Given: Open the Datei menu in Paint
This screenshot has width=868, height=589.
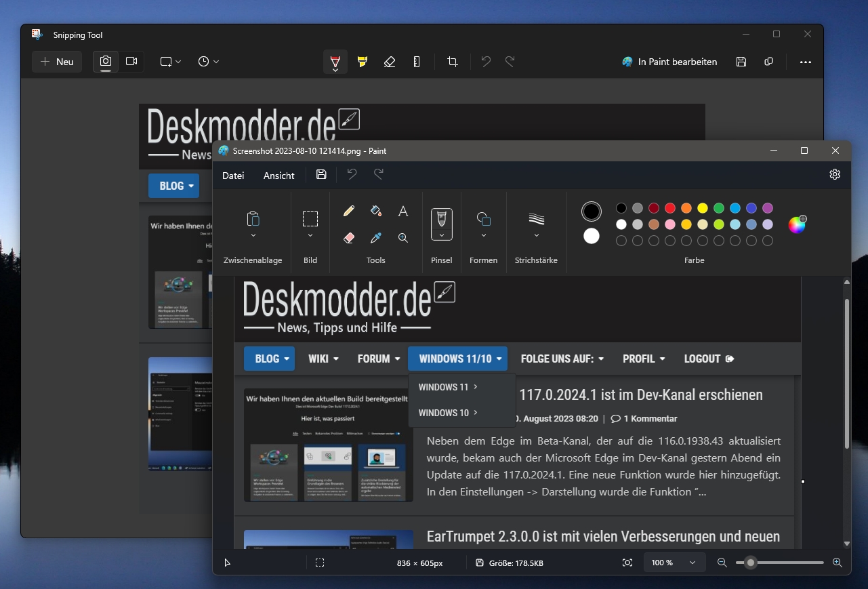Looking at the screenshot, I should 233,176.
